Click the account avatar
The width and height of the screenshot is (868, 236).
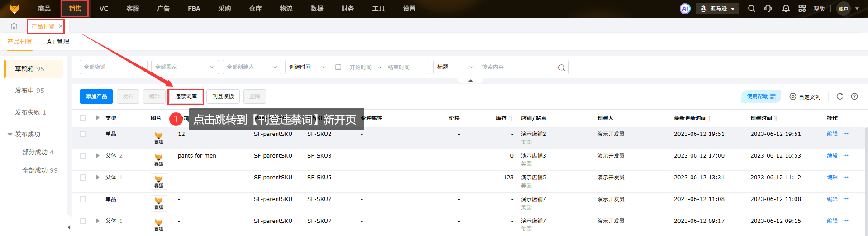point(844,9)
